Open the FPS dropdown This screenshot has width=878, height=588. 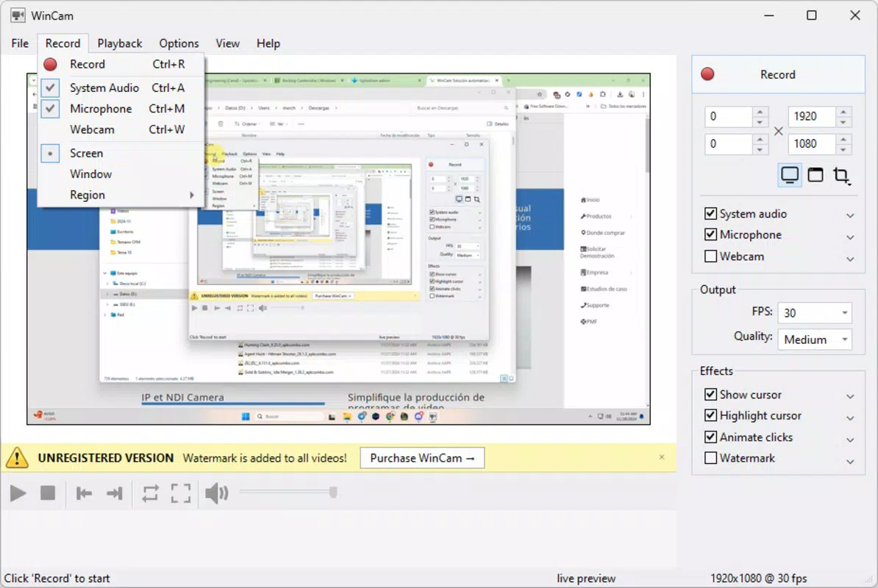pos(815,312)
